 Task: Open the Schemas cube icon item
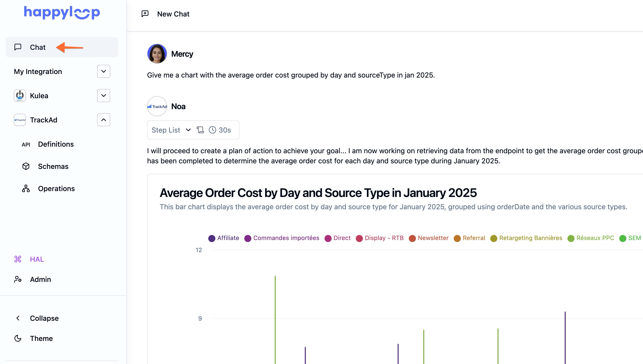[x=26, y=167]
